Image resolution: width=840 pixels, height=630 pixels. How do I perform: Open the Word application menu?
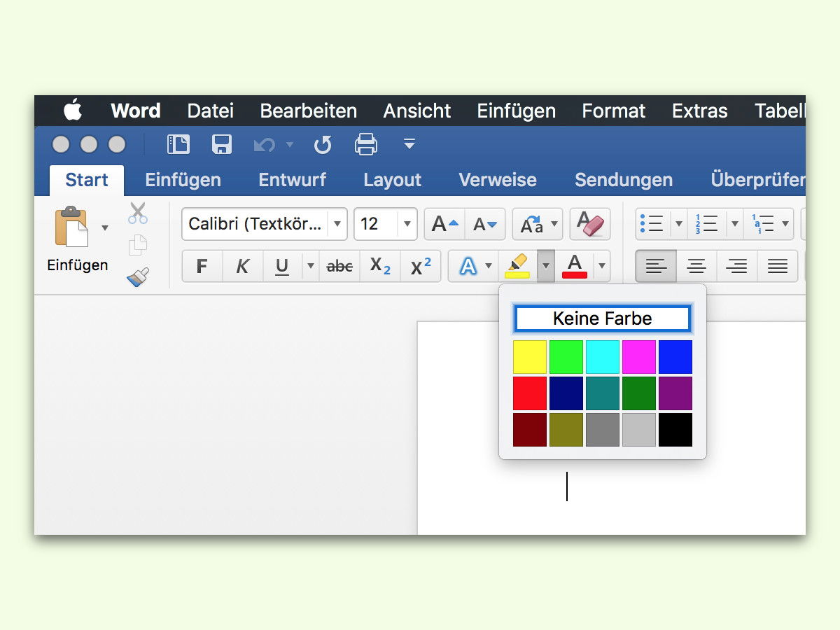(x=136, y=111)
